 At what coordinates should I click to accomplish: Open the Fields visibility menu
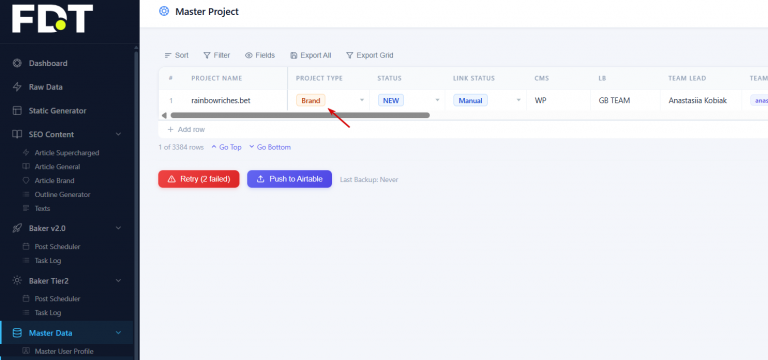pyautogui.click(x=260, y=55)
